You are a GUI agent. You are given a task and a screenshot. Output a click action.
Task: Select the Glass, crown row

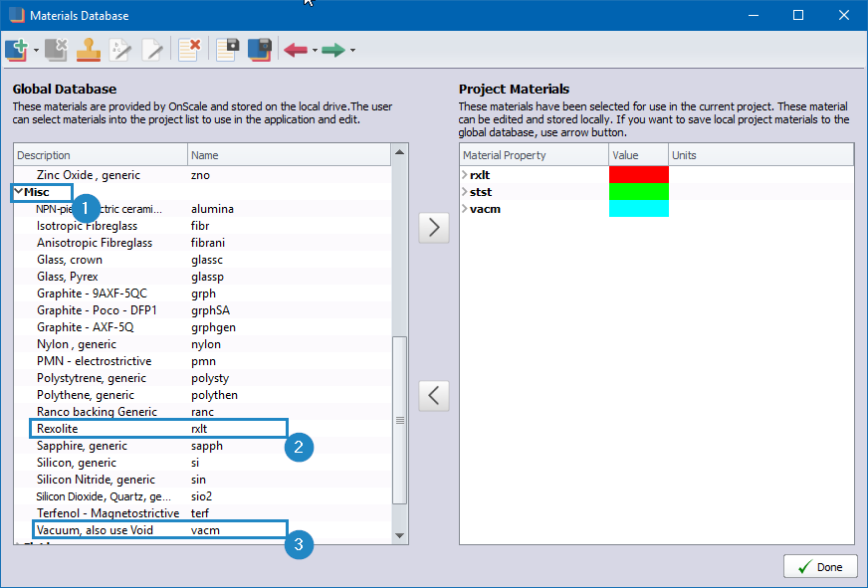tap(203, 260)
